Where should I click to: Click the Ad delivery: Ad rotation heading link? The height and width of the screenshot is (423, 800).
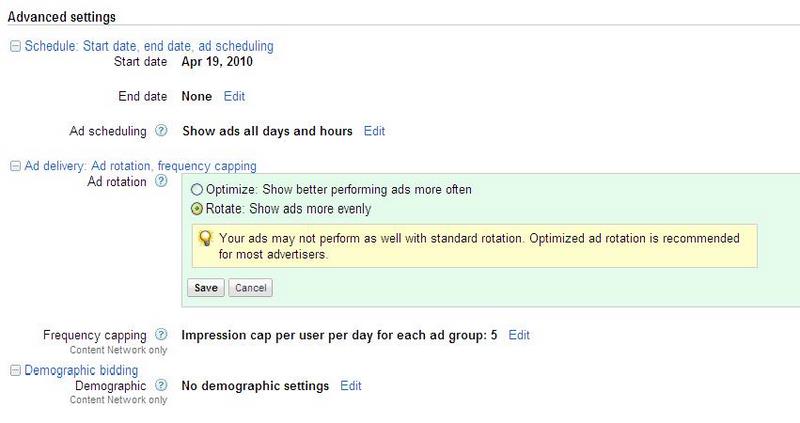[140, 166]
